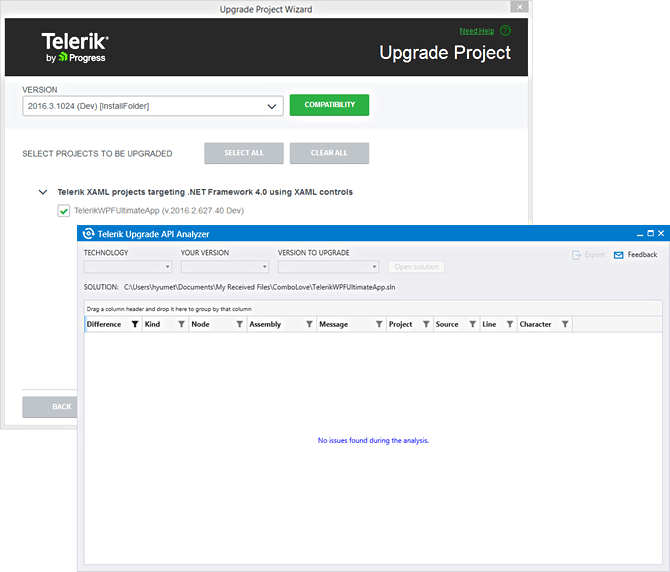Click the solution path text
Viewport: 670px width, 572px height.
(259, 287)
